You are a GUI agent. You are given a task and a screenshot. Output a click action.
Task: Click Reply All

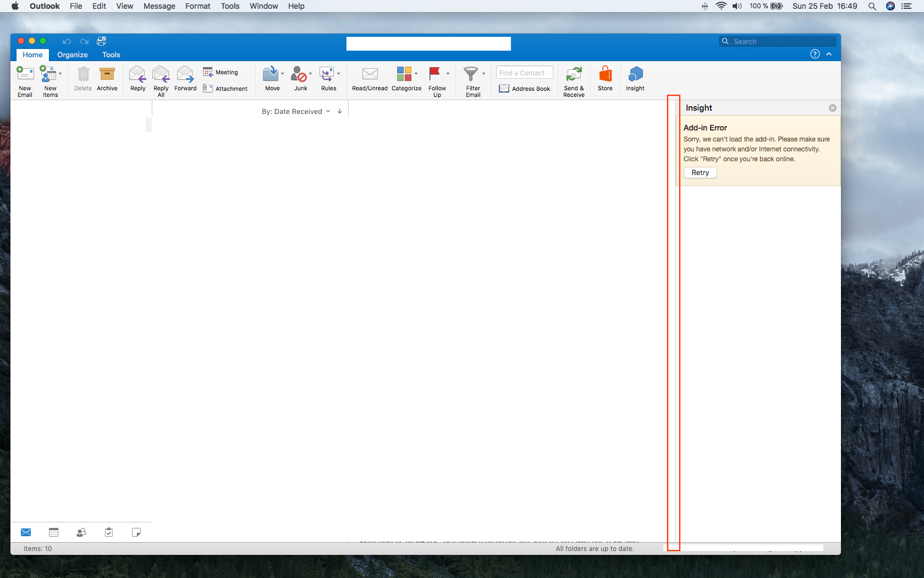[x=161, y=80]
